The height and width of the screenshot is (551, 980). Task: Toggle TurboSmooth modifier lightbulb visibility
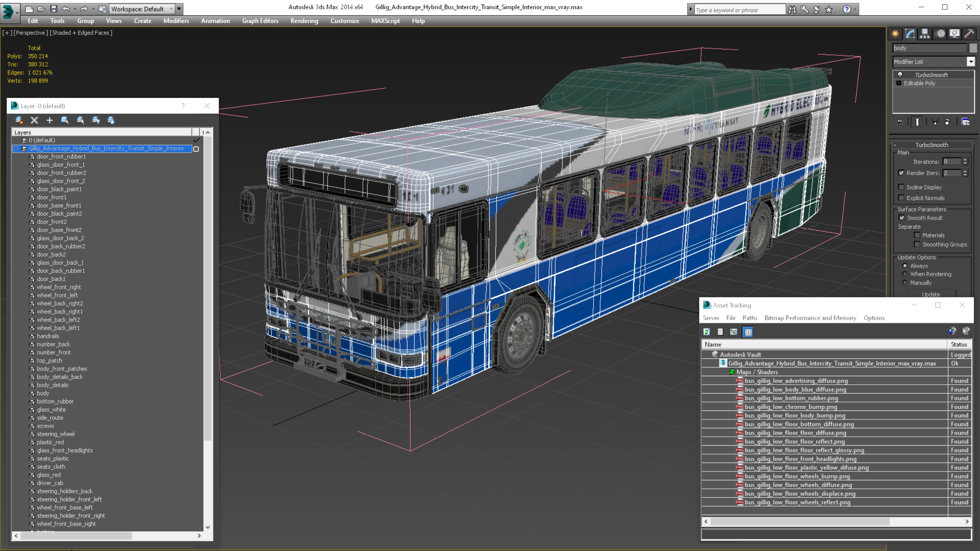pos(900,74)
